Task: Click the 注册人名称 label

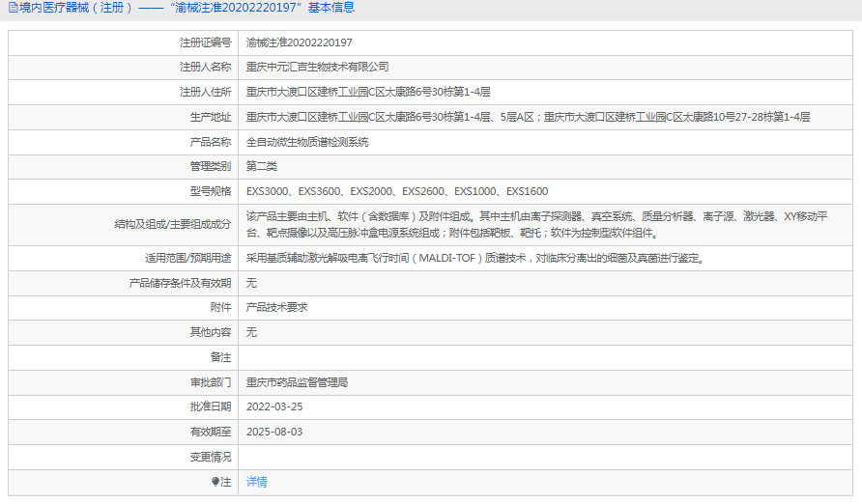Action: 206,67
